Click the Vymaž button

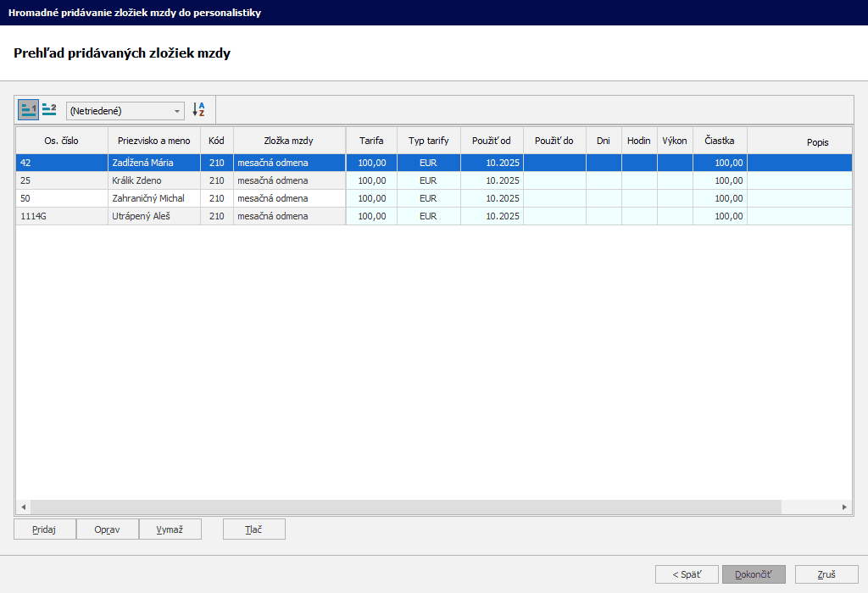[170, 529]
